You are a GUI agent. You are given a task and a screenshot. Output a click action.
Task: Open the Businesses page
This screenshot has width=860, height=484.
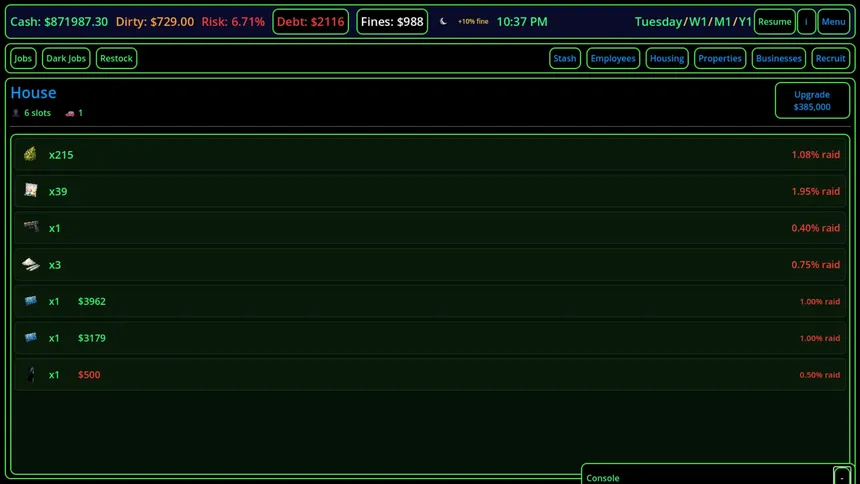pyautogui.click(x=778, y=59)
